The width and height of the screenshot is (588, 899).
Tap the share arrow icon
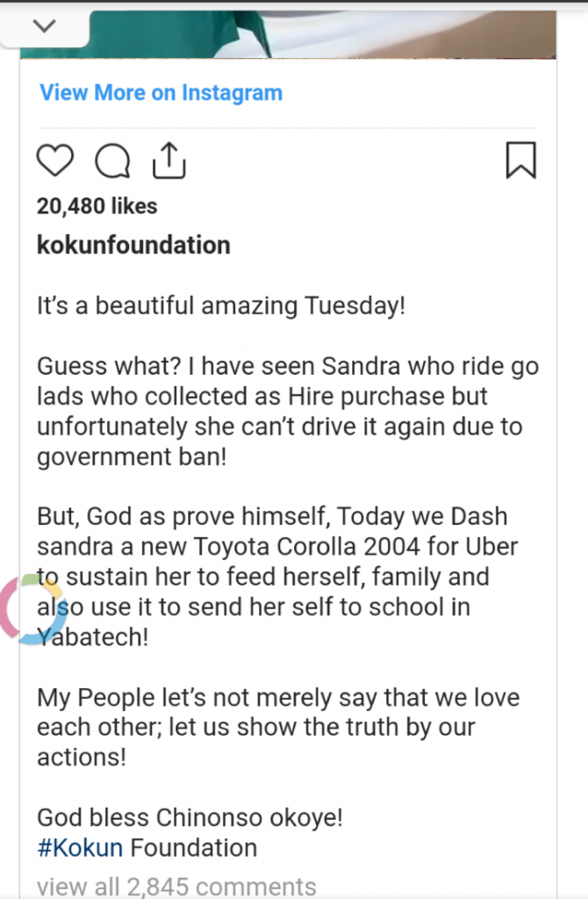[168, 160]
